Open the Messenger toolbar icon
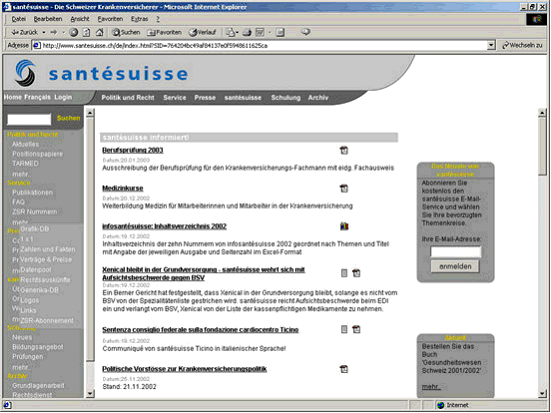This screenshot has width=551, height=413. pyautogui.click(x=305, y=32)
